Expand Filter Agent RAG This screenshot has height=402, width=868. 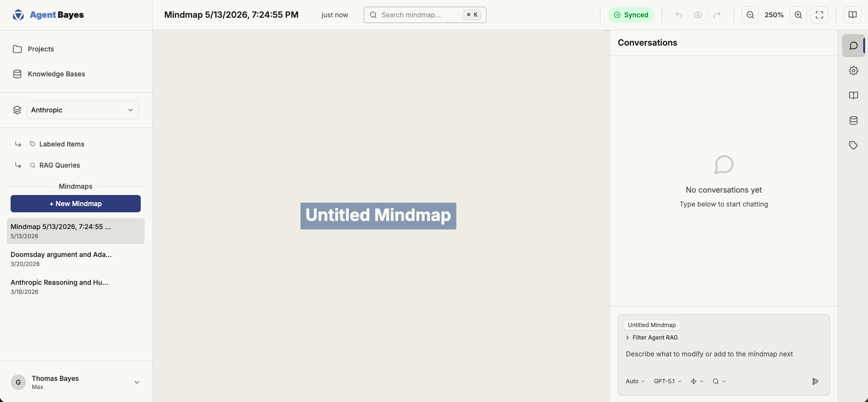tap(652, 338)
